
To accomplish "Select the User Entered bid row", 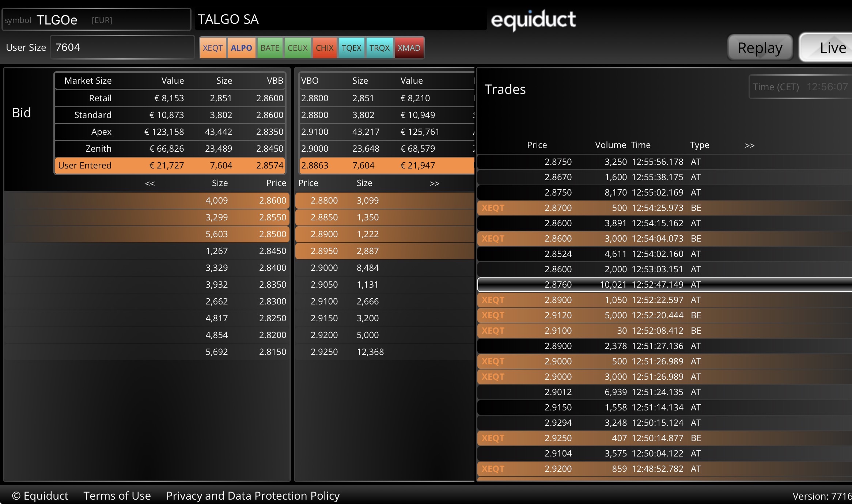I will [170, 165].
